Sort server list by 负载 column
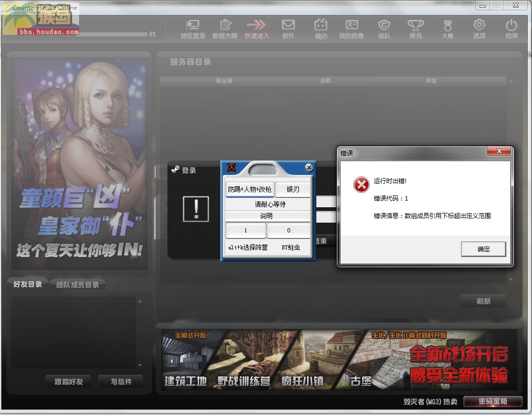 [x=325, y=81]
